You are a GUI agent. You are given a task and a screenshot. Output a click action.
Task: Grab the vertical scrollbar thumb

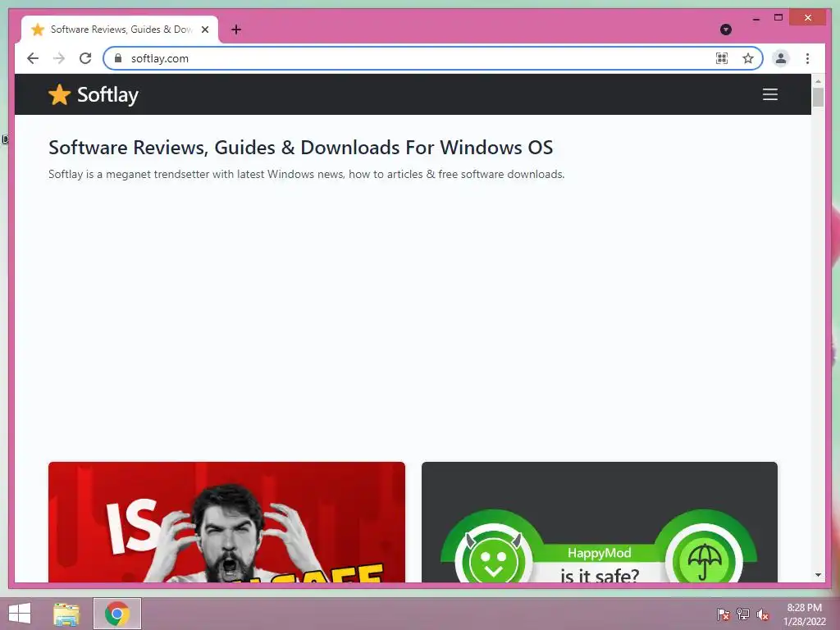click(818, 98)
